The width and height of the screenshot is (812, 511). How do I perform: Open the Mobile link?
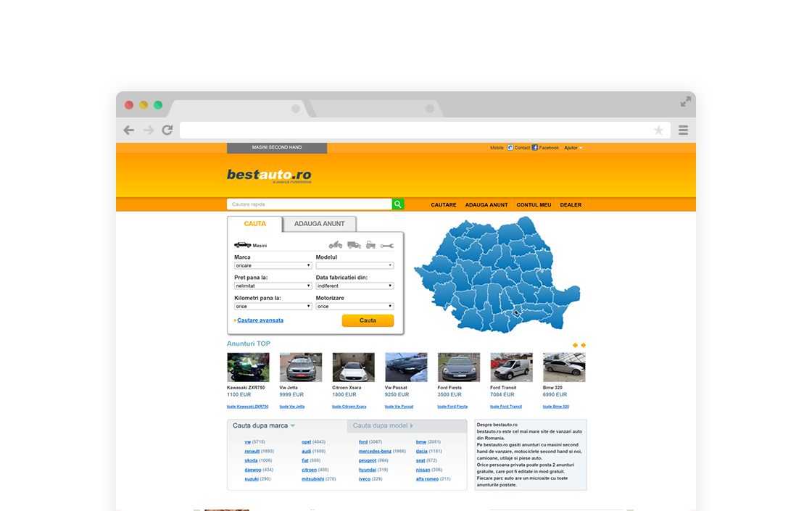[497, 148]
